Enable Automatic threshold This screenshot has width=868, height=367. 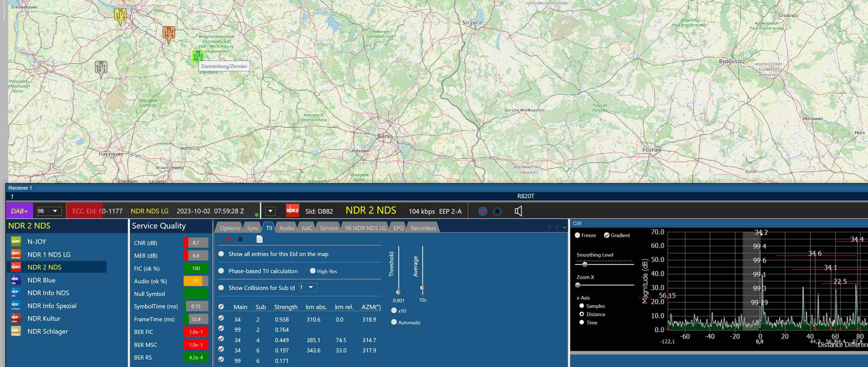[x=394, y=322]
